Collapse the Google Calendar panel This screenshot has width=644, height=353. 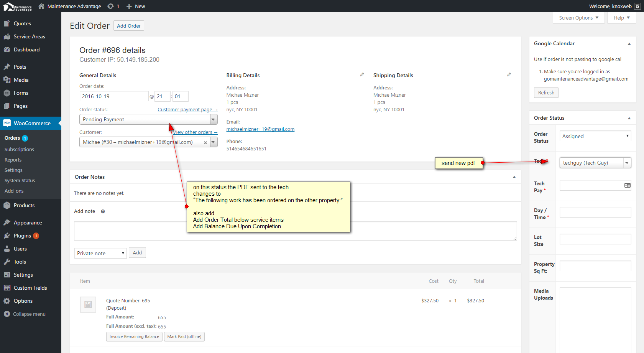(629, 44)
